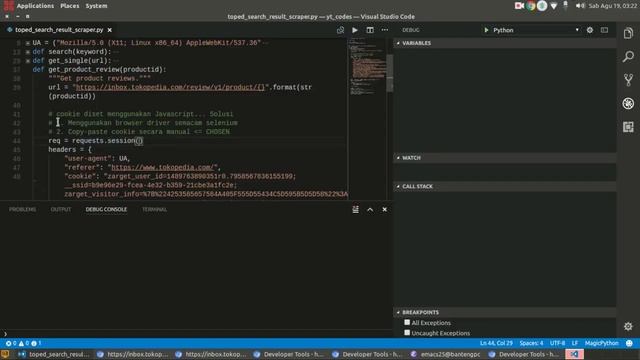640x360 pixels.
Task: Close the bottom panel
Action: pyautogui.click(x=384, y=209)
